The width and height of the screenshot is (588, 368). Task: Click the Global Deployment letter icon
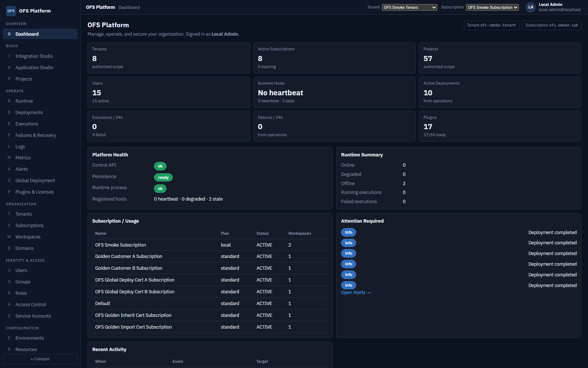point(9,180)
